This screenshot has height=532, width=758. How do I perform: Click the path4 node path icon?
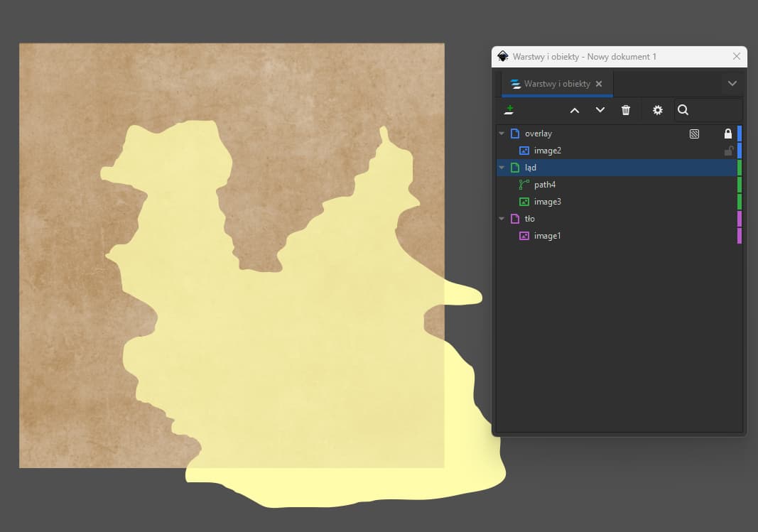(524, 185)
